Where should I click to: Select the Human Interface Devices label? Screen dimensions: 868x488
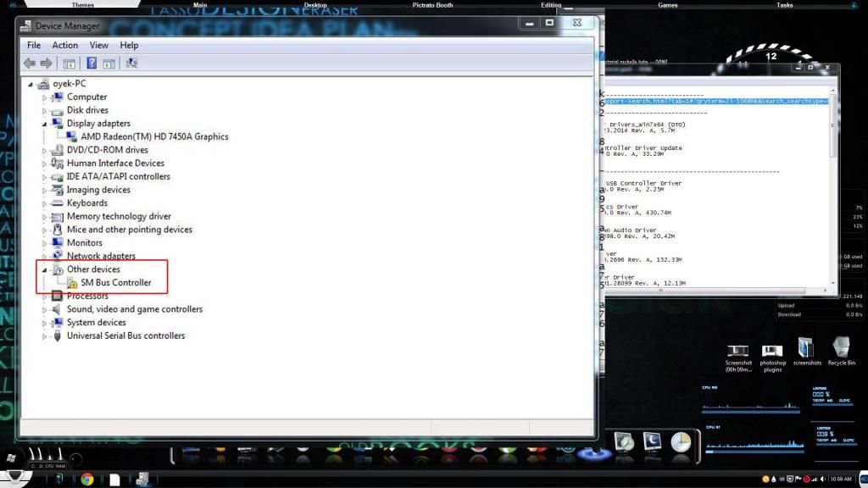click(115, 164)
